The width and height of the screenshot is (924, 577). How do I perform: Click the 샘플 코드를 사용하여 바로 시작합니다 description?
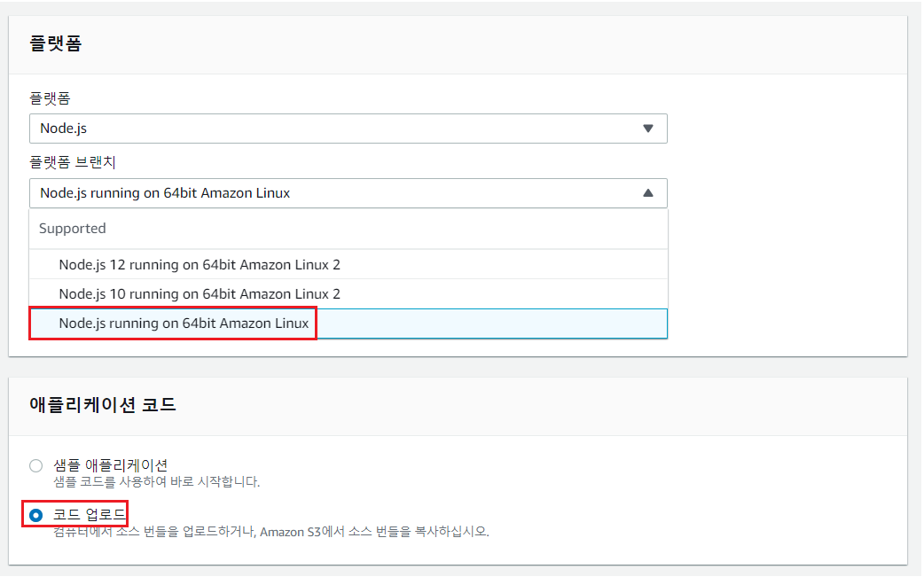click(x=157, y=481)
